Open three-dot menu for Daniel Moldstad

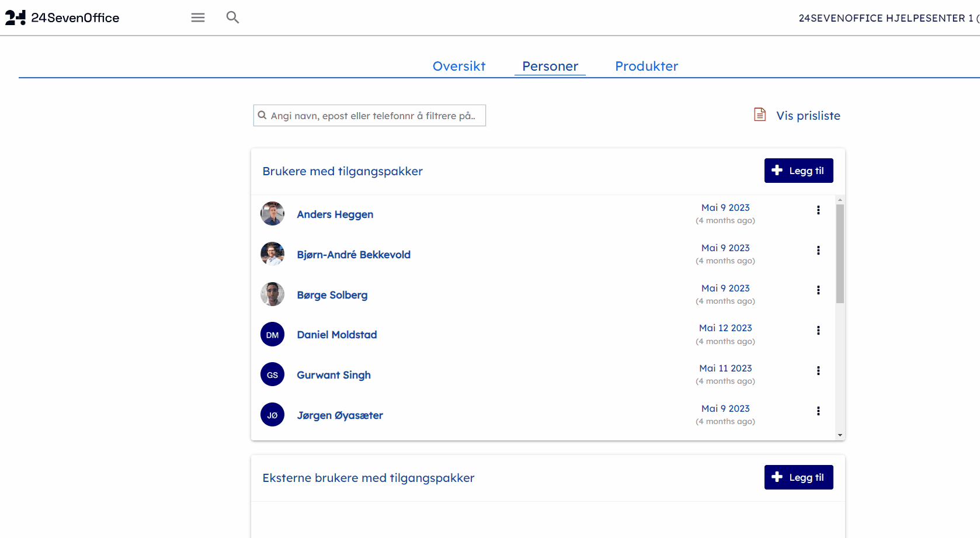818,331
